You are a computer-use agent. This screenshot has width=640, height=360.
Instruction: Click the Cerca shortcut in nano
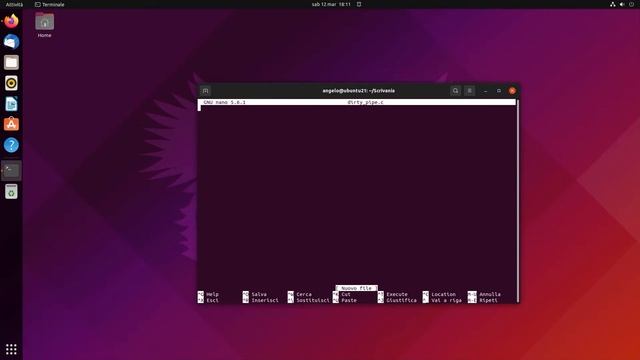[x=300, y=294]
